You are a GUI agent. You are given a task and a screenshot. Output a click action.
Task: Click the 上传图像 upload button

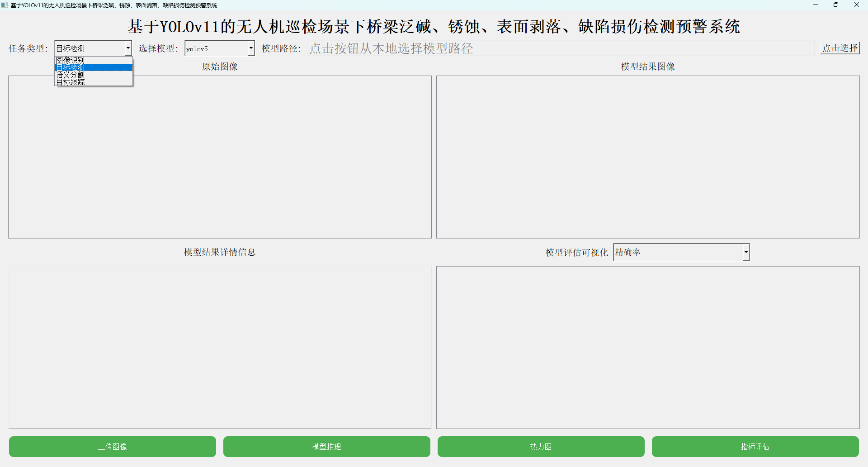113,447
